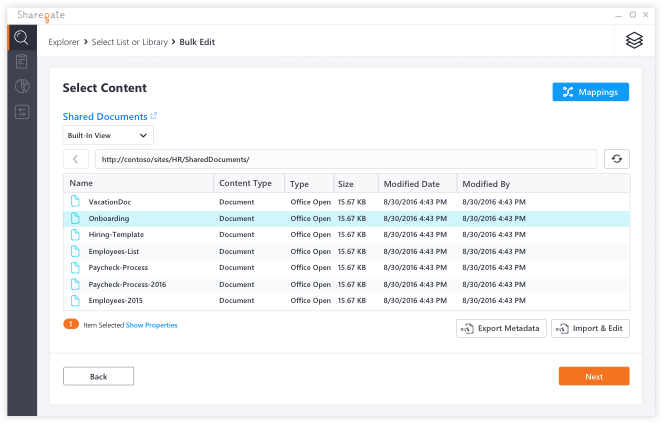Viewport: 662px width, 424px height.
Task: Click the Sharegate logo in title bar
Action: (41, 15)
